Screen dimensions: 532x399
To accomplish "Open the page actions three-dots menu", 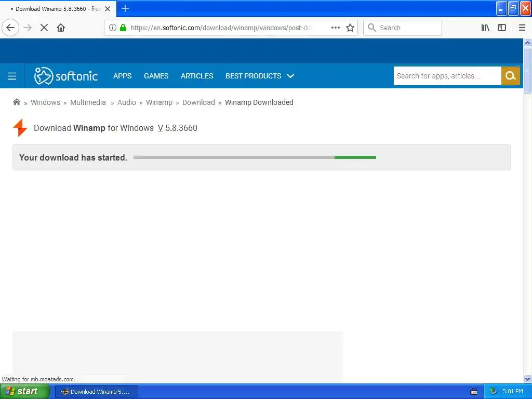I will point(336,28).
